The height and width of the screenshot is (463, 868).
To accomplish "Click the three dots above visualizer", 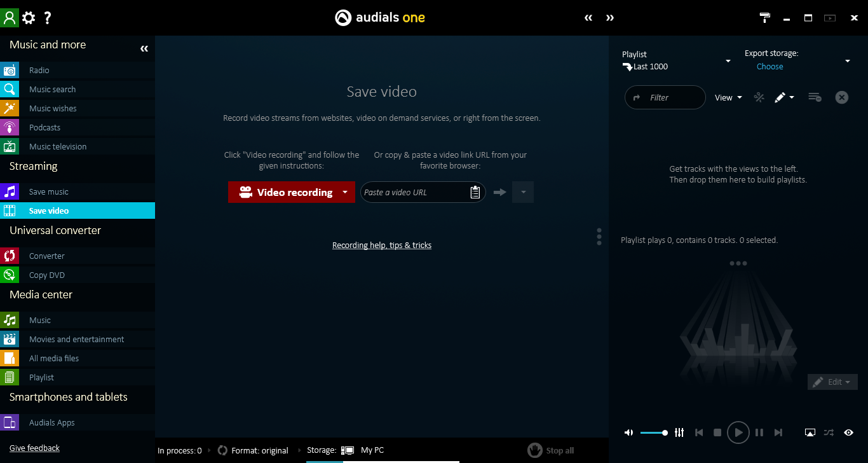I will pos(738,263).
